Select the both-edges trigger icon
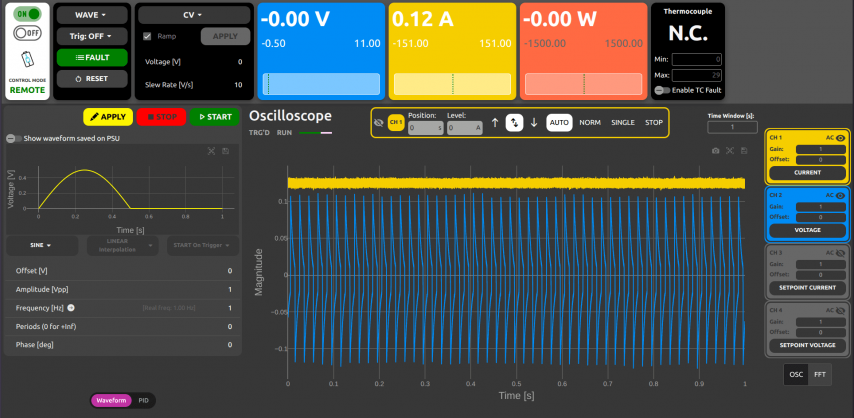This screenshot has width=854, height=418. tap(514, 123)
